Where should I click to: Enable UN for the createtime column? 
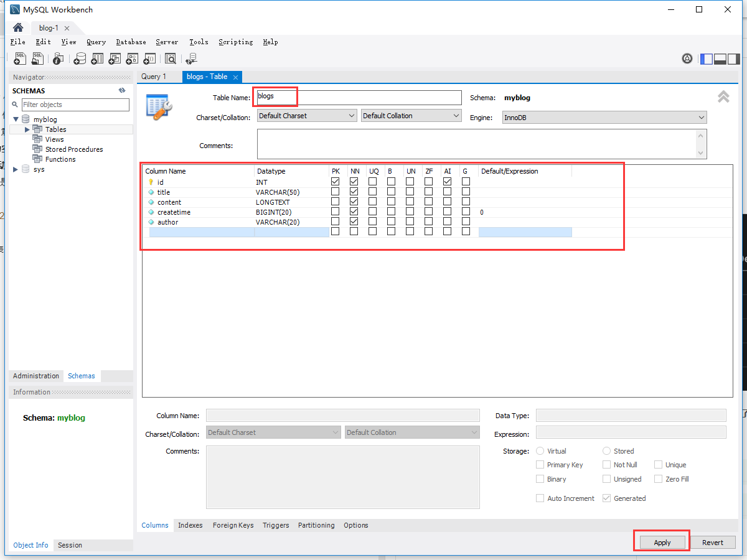[410, 212]
